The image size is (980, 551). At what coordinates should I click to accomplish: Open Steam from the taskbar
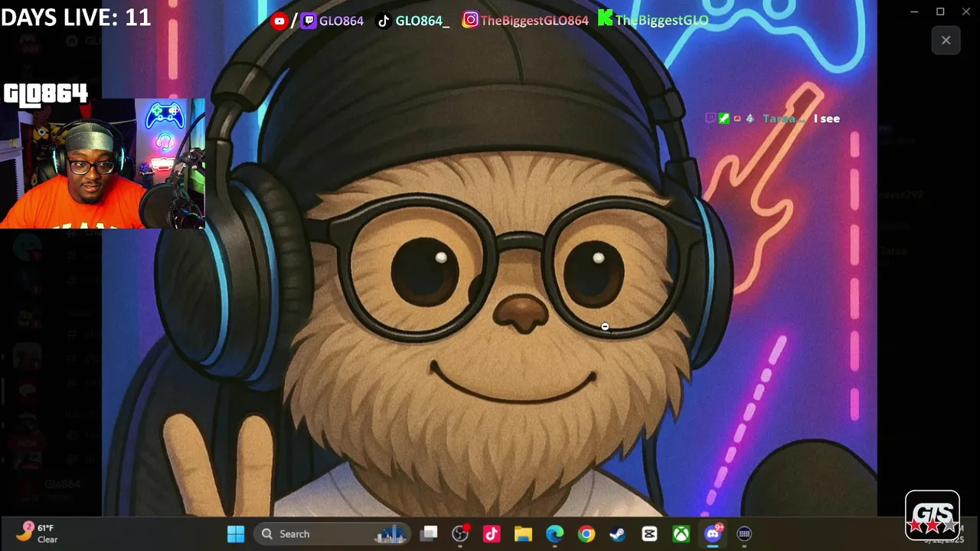pyautogui.click(x=617, y=533)
